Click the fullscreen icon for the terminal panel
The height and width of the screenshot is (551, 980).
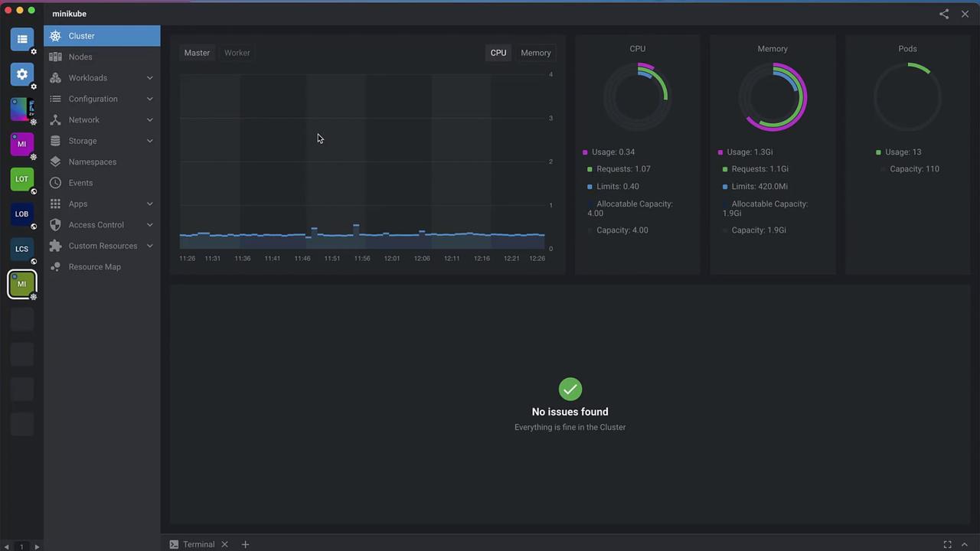[x=947, y=544]
